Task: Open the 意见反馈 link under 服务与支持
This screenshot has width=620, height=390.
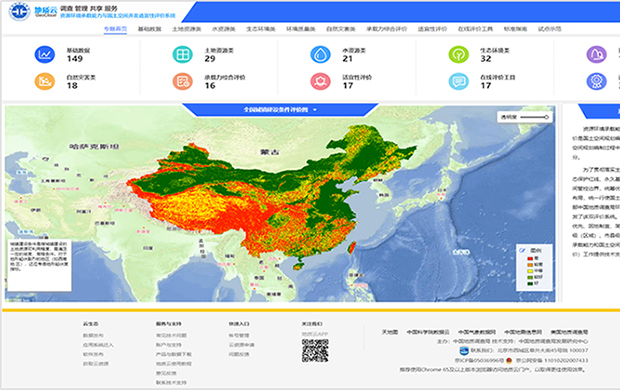Action: [166, 373]
